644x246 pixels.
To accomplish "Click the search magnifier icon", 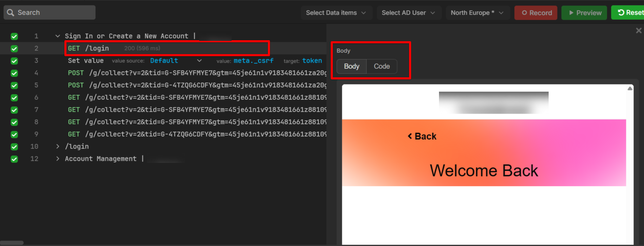I will [x=11, y=13].
